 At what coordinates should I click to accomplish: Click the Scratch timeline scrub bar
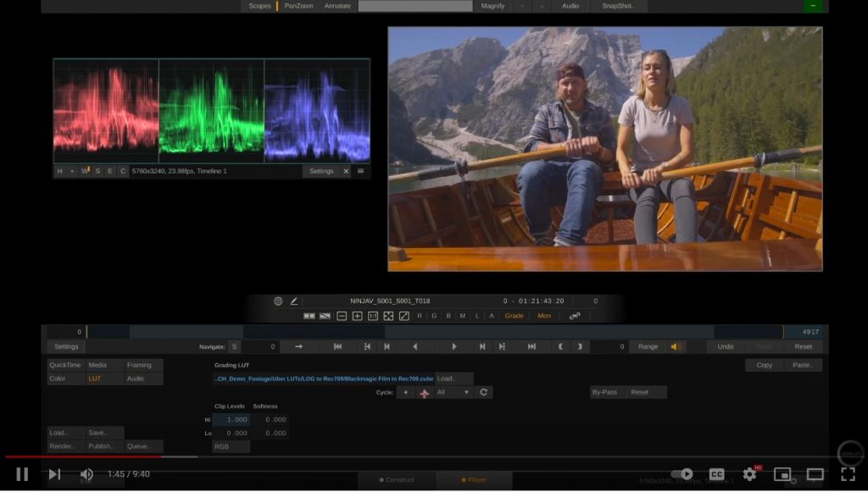tap(434, 332)
